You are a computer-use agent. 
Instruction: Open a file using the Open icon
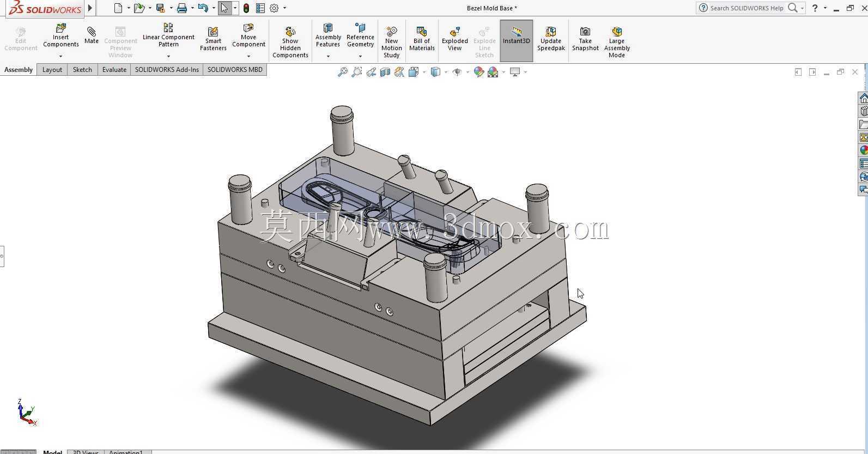pyautogui.click(x=139, y=8)
